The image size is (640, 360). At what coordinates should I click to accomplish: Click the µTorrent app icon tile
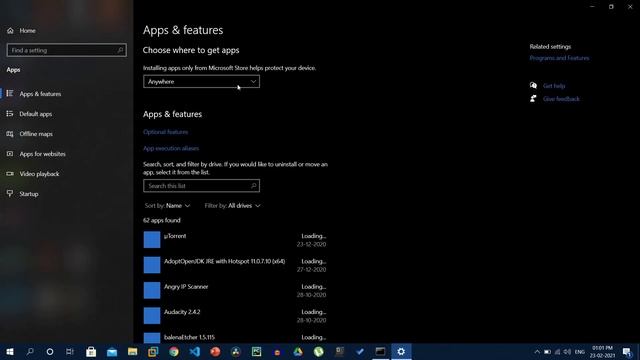pyautogui.click(x=152, y=240)
